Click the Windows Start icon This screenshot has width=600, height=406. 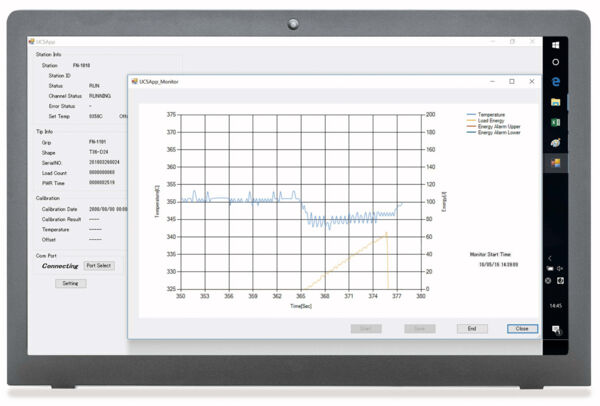tap(556, 43)
